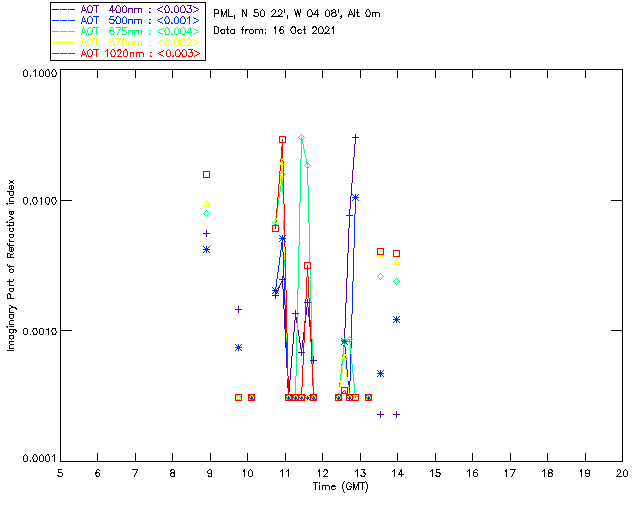Click the x-axis tick label 9
The image size is (640, 512).
[210, 473]
